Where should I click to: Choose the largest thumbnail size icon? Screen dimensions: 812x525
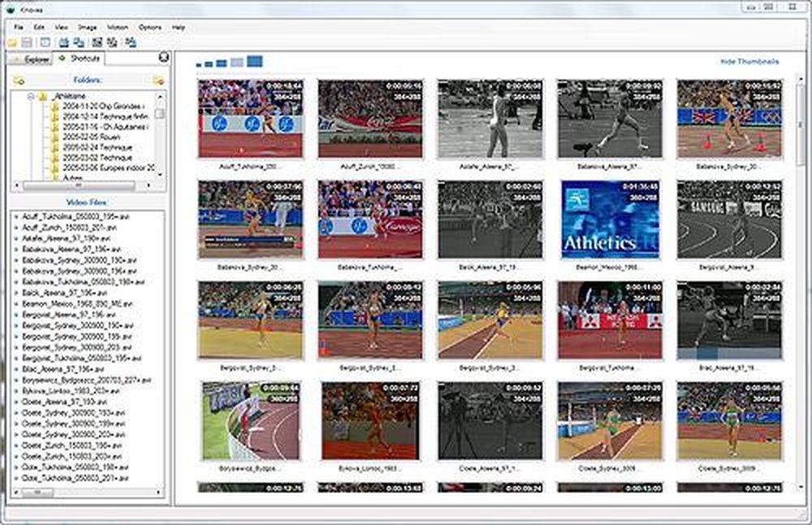[255, 62]
